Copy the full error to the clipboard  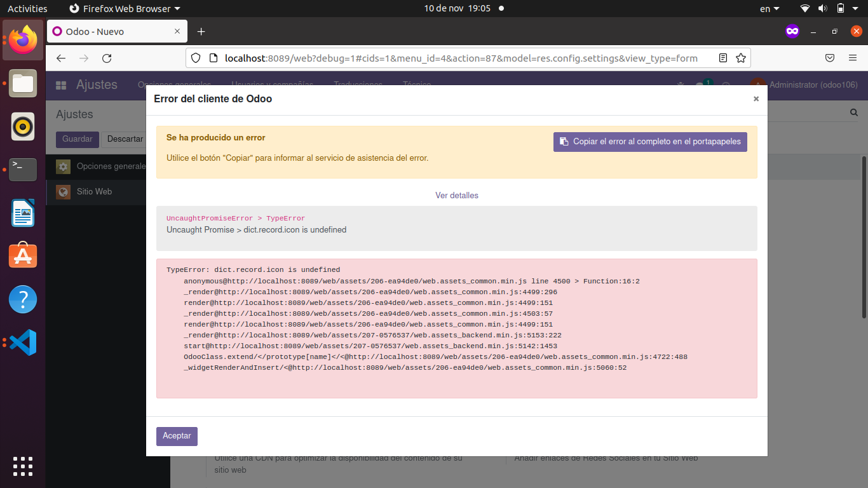[x=649, y=142]
